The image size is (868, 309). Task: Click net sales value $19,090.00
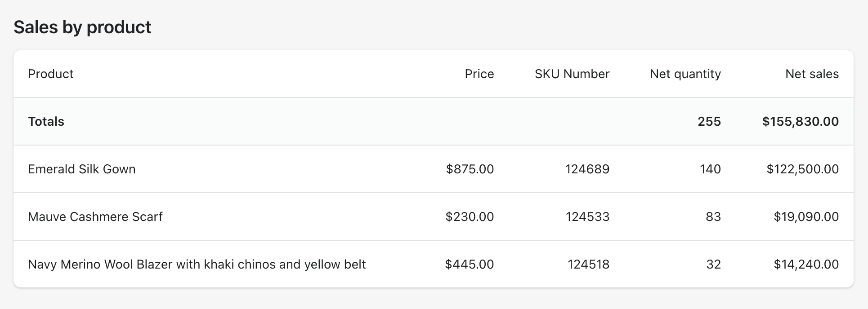[805, 216]
